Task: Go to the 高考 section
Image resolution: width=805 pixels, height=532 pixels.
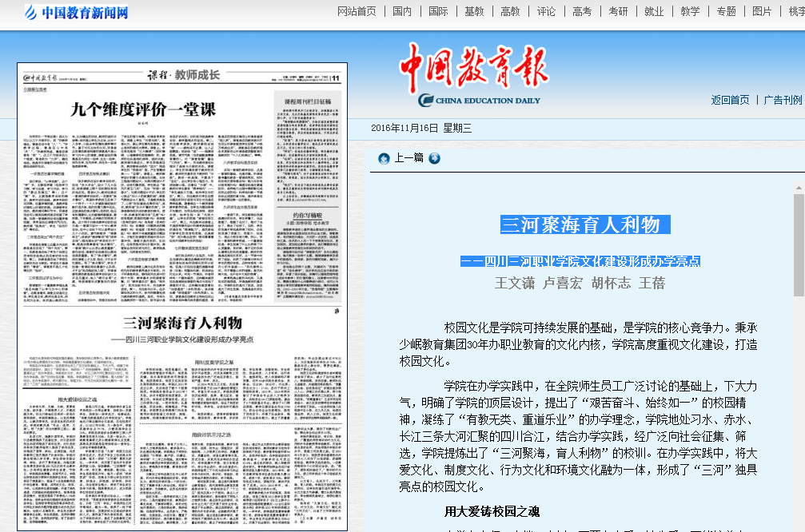Action: (582, 11)
